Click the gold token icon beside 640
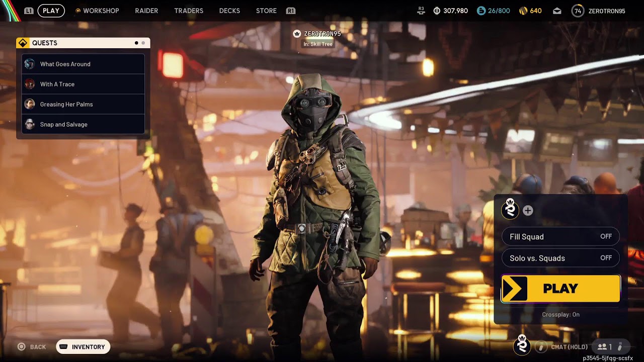Viewport: 644px width, 362px height. (x=523, y=11)
